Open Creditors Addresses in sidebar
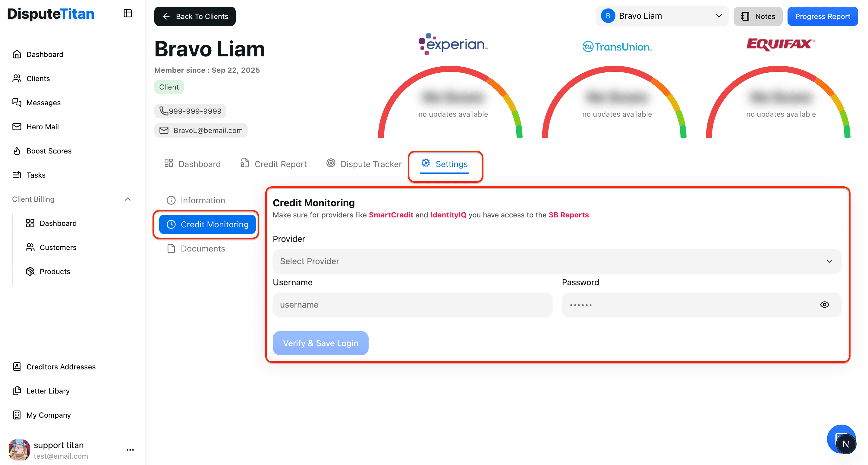 61,366
